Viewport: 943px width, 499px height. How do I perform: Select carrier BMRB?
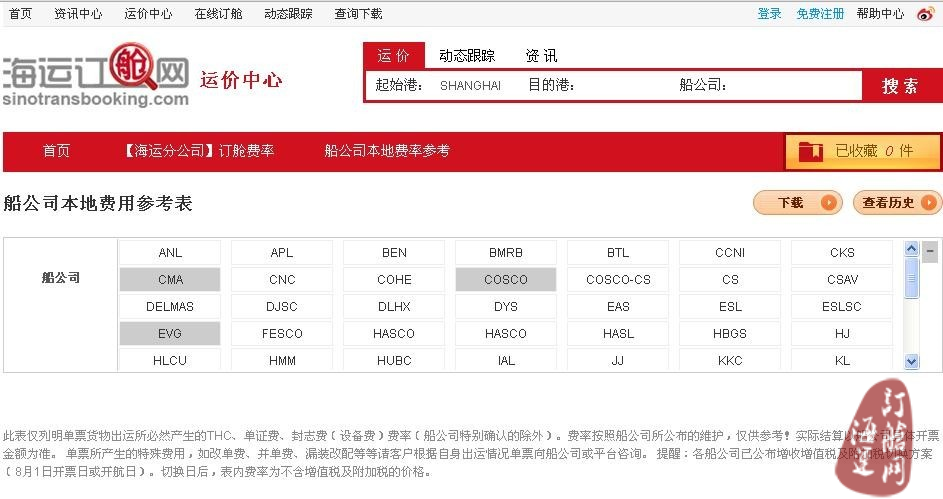click(x=506, y=253)
